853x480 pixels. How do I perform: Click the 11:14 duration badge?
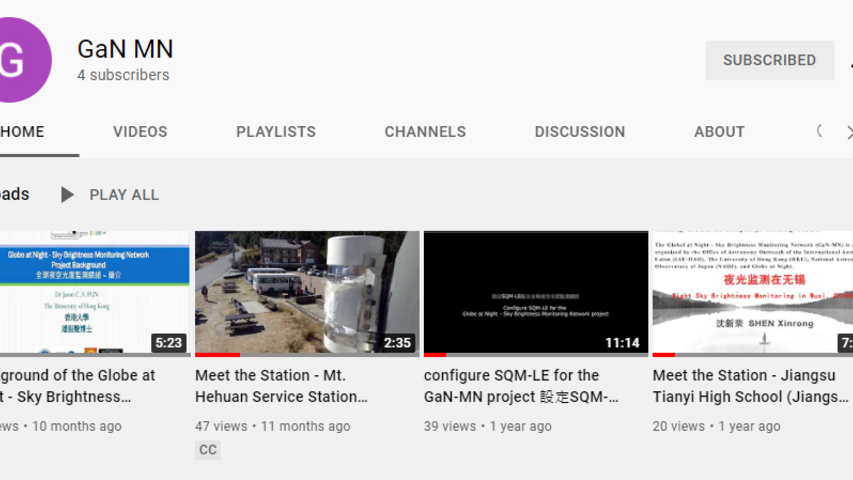click(622, 343)
